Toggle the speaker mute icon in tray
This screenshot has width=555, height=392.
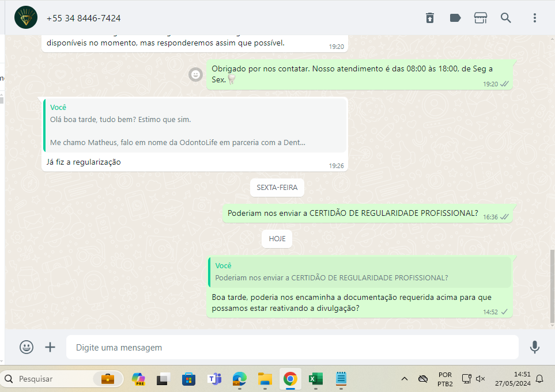click(481, 379)
